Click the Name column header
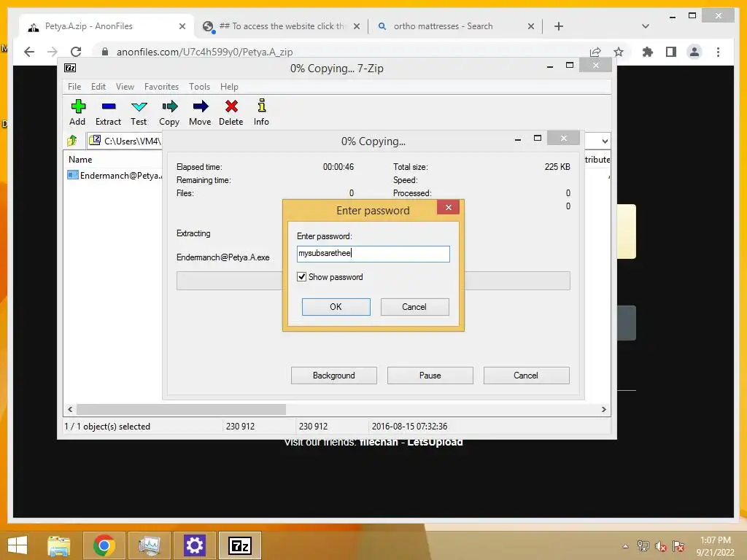This screenshot has width=747, height=560. click(x=80, y=160)
